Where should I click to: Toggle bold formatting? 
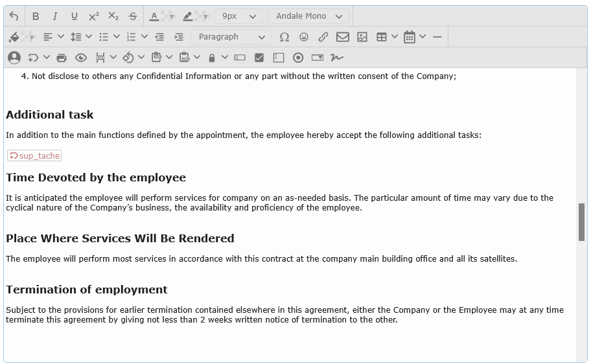tap(36, 16)
